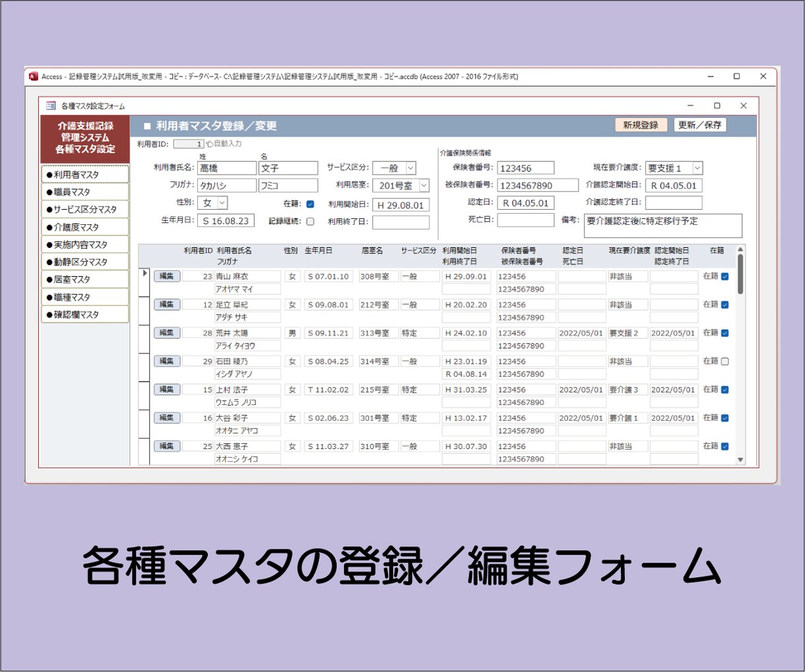805x672 pixels.
Task: Click the birth date cell T 11.02.02
Action: tap(329, 390)
